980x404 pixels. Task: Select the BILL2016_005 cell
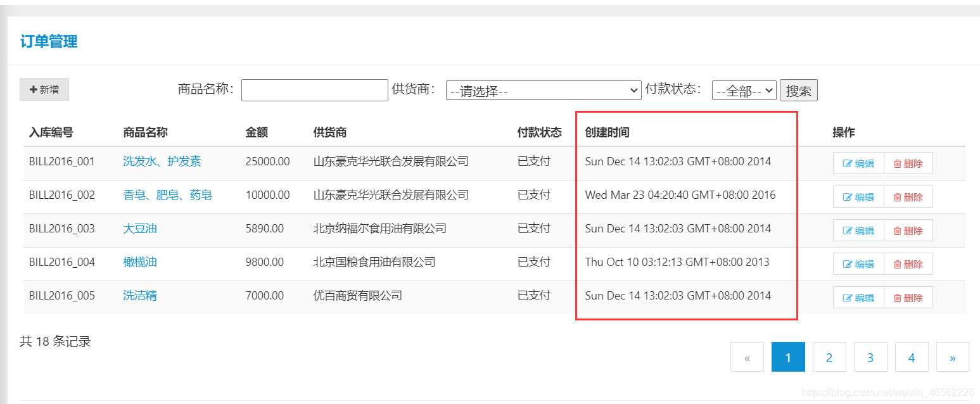click(62, 296)
